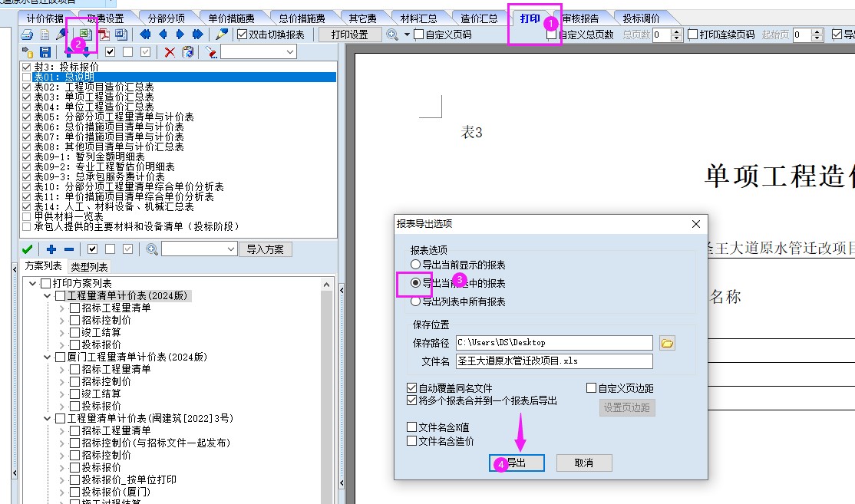Check the 表01: 总说明 report checkbox

26,77
